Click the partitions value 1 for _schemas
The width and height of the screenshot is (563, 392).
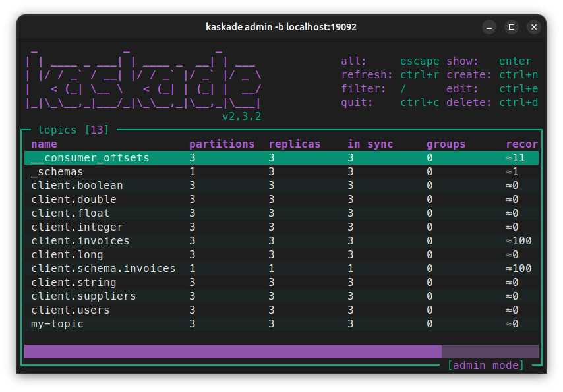pyautogui.click(x=193, y=172)
